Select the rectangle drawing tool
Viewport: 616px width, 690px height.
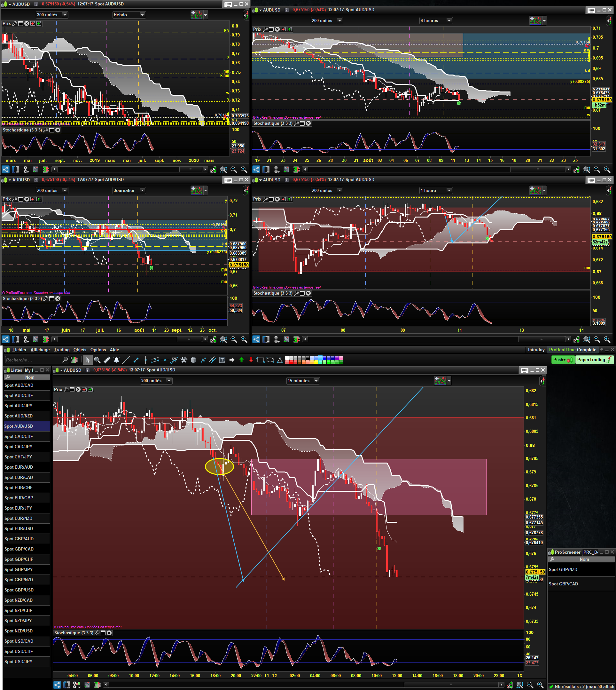coord(260,360)
